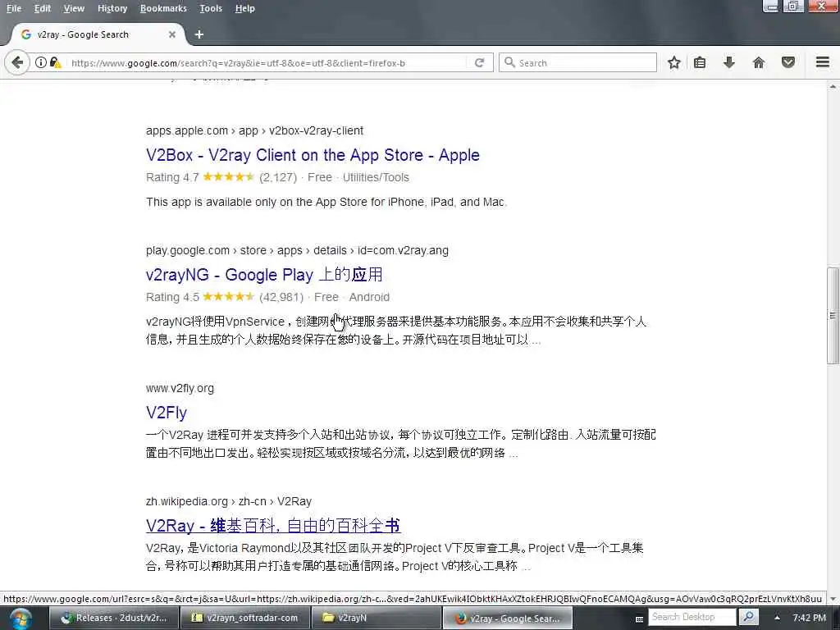Click the page scrollbar thumb
This screenshot has width=840, height=630.
tap(833, 316)
